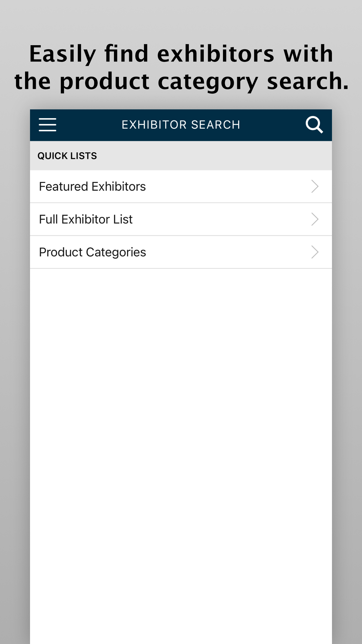
Task: Tap the magnifying glass search icon
Action: (314, 125)
